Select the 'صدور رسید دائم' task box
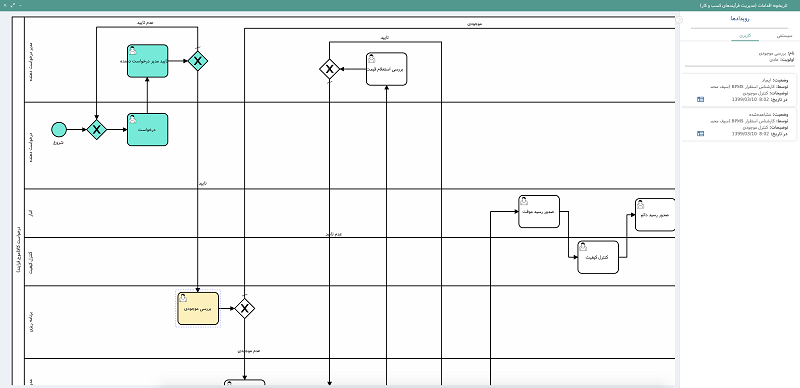 [655, 215]
